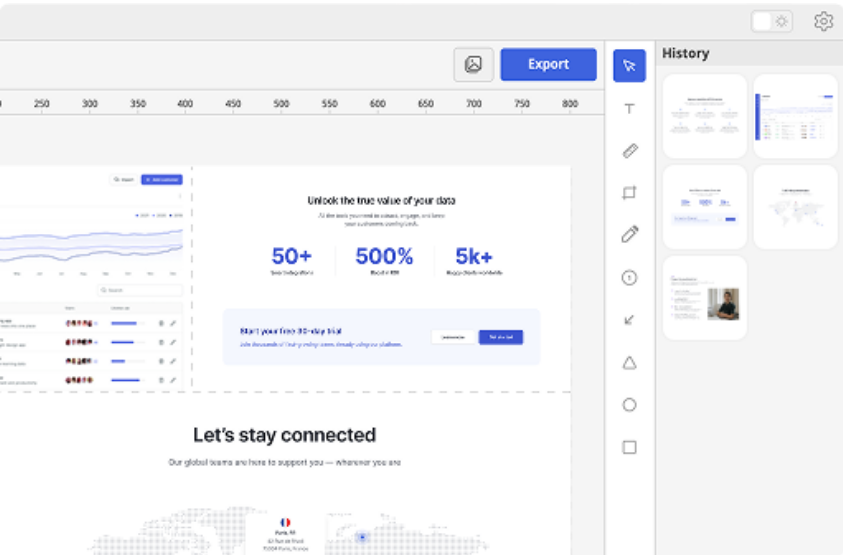The height and width of the screenshot is (555, 843).
Task: Open settings via the gear icon
Action: coord(823,21)
